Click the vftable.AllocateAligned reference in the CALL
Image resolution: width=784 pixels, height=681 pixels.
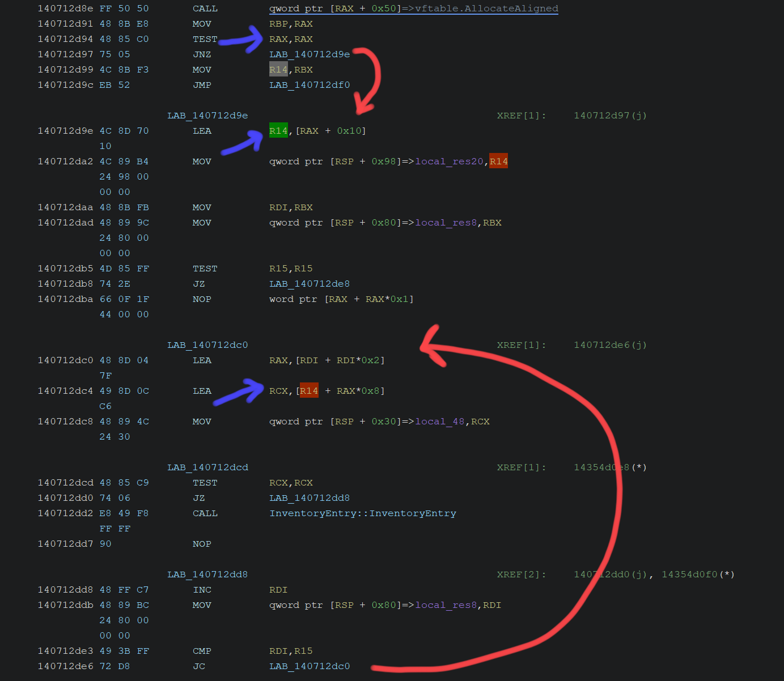tap(486, 8)
